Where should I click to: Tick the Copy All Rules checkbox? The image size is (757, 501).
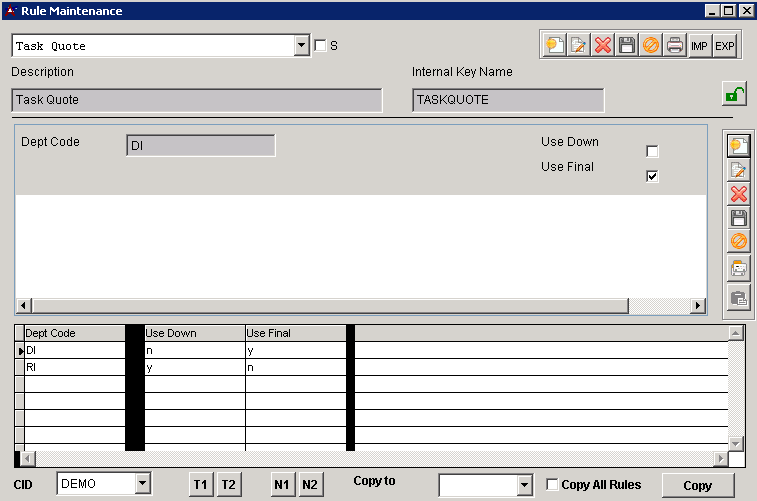coord(553,485)
